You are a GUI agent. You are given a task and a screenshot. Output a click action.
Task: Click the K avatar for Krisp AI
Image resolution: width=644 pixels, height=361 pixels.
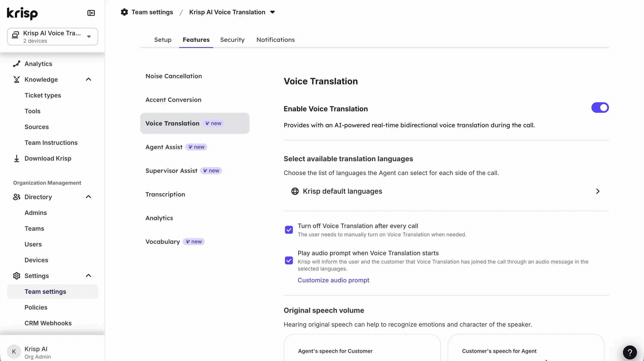click(14, 352)
